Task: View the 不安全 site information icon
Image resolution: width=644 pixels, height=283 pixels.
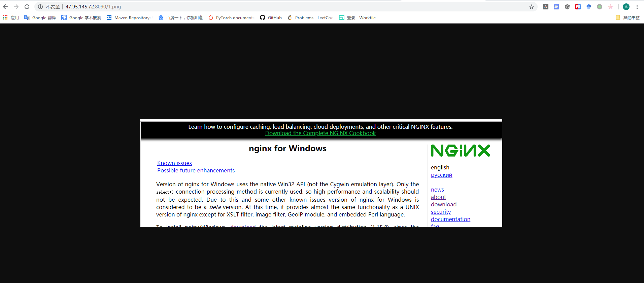Action: tap(40, 7)
